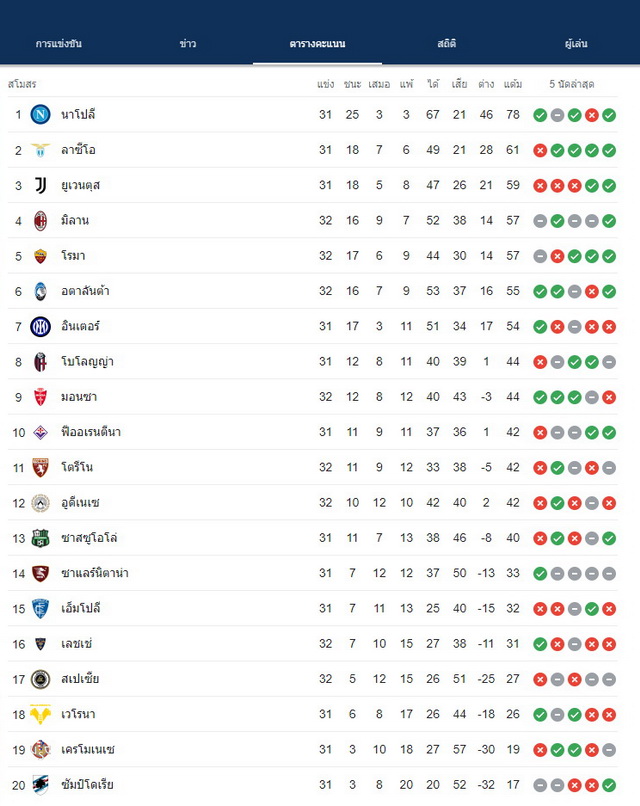Switch to the สถิติ tab
This screenshot has height=806, width=640.
446,44
